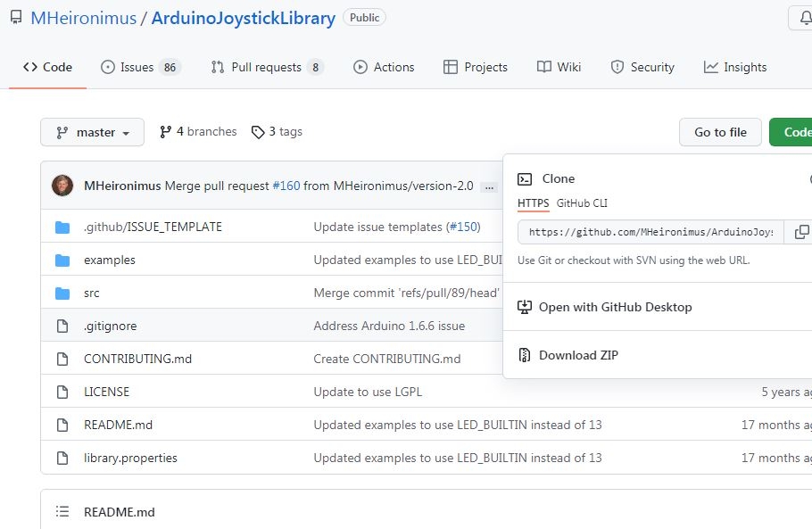Viewport: 812px width, 529px height.
Task: Open library.properties file
Action: pyautogui.click(x=130, y=459)
